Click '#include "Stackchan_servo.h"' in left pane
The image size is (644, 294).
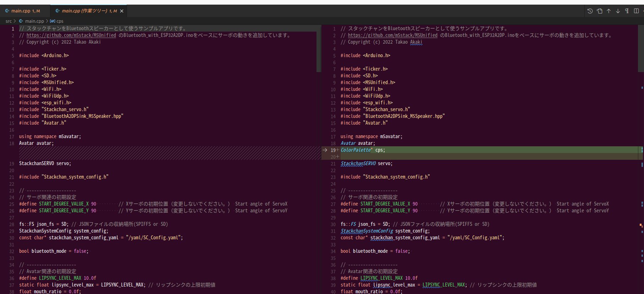point(54,109)
